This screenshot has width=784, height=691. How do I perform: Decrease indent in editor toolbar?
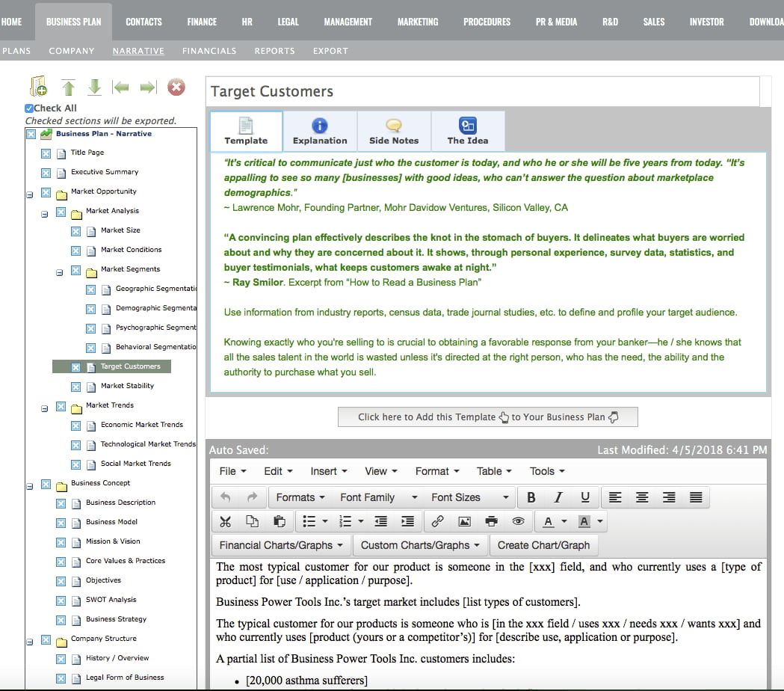pos(381,521)
